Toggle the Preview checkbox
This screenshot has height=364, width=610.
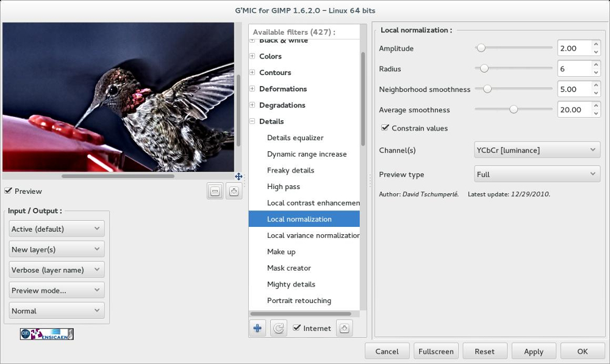[8, 191]
